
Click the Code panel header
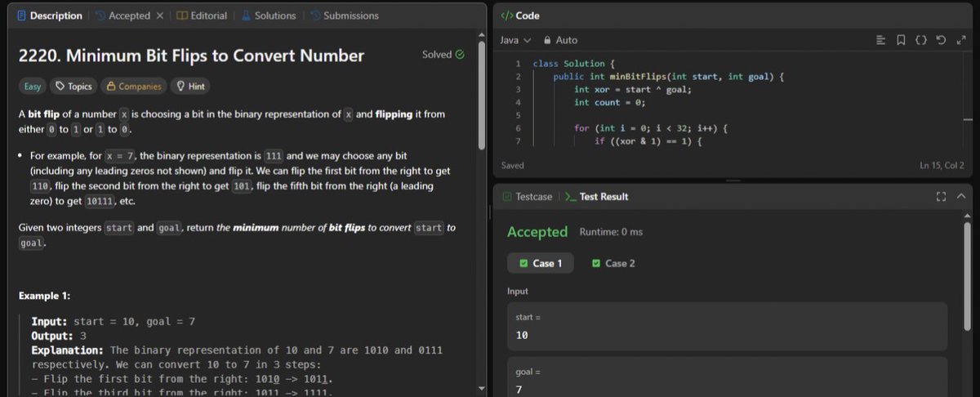(519, 16)
